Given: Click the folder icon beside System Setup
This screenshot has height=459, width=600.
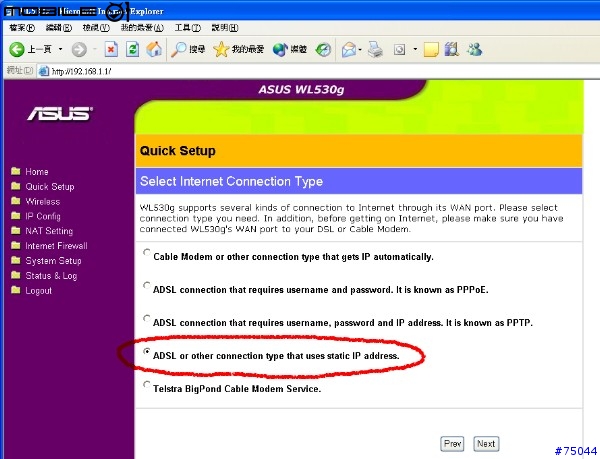Looking at the screenshot, I should [16, 260].
